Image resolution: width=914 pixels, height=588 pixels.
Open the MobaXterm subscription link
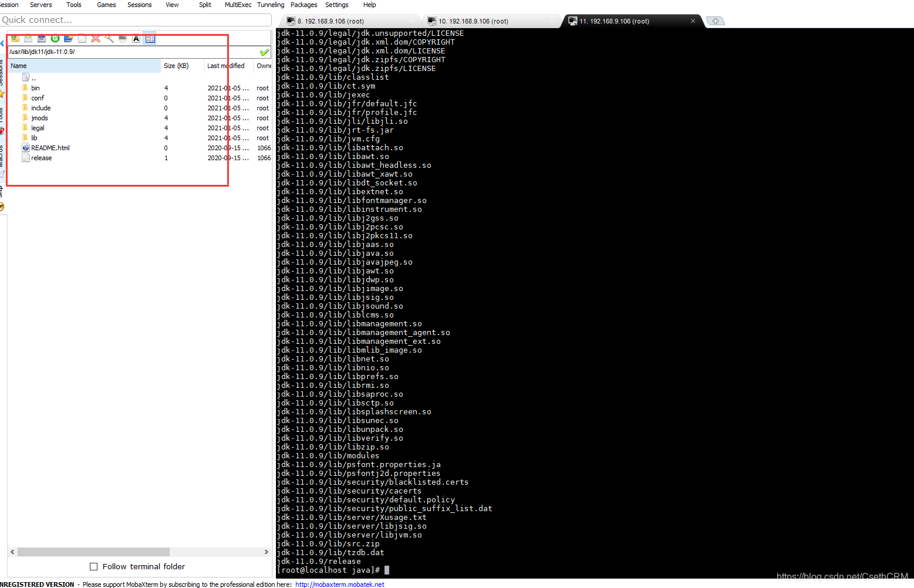(x=339, y=584)
